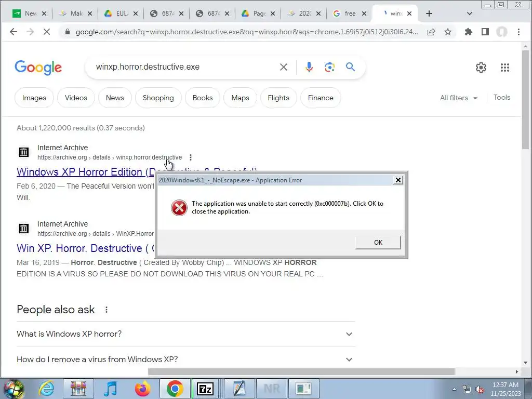The width and height of the screenshot is (532, 399).
Task: Select the Flights filter chip
Action: [278, 98]
